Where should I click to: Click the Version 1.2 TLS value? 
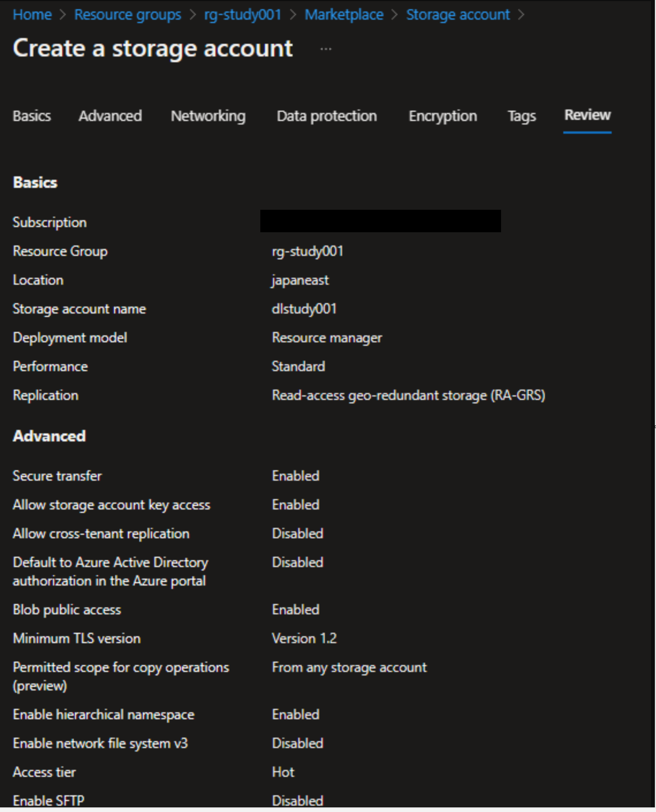tap(304, 639)
